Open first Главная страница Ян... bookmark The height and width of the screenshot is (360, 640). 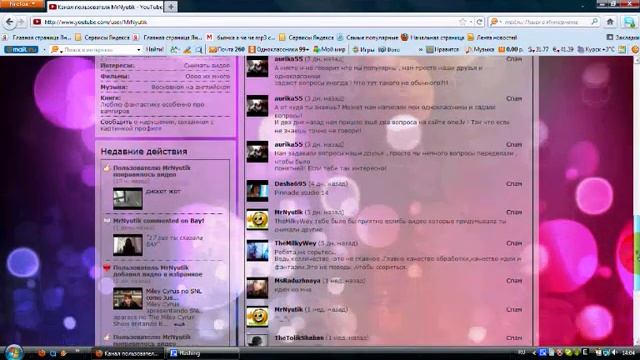(x=38, y=37)
